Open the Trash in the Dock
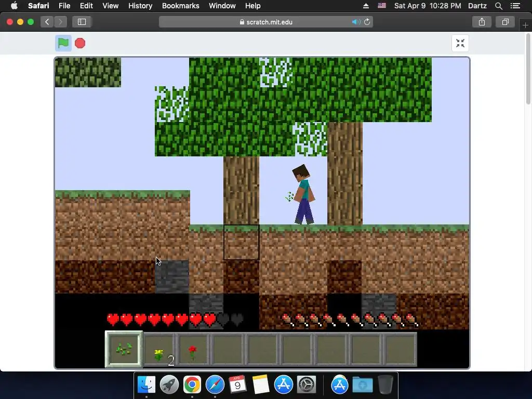 pos(385,385)
